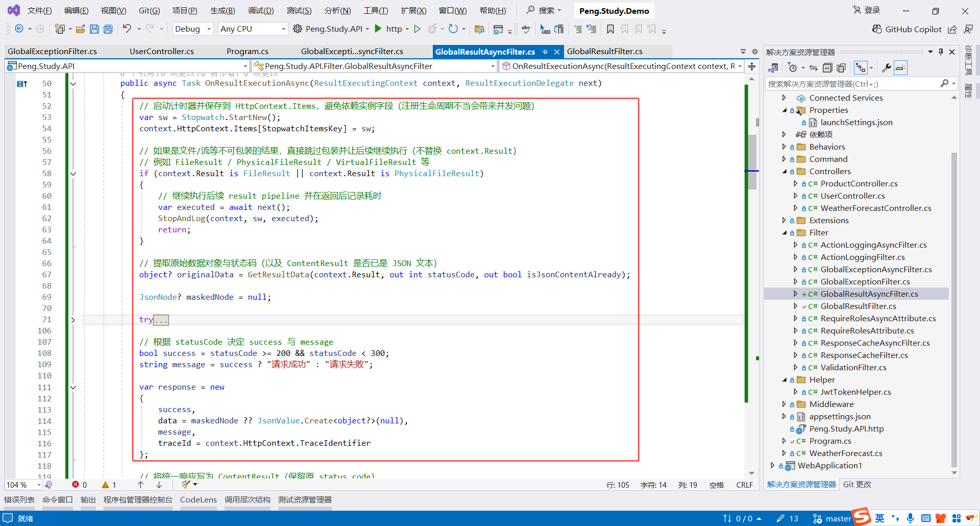Switch to the GlobalResultFilter.cs editor tab
This screenshot has width=980, height=526.
click(x=605, y=52)
